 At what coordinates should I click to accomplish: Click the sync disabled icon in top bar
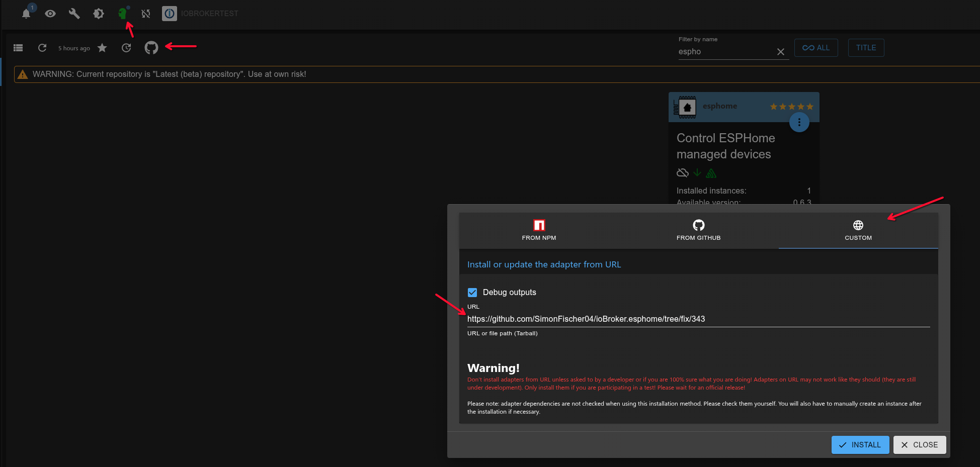(146, 14)
